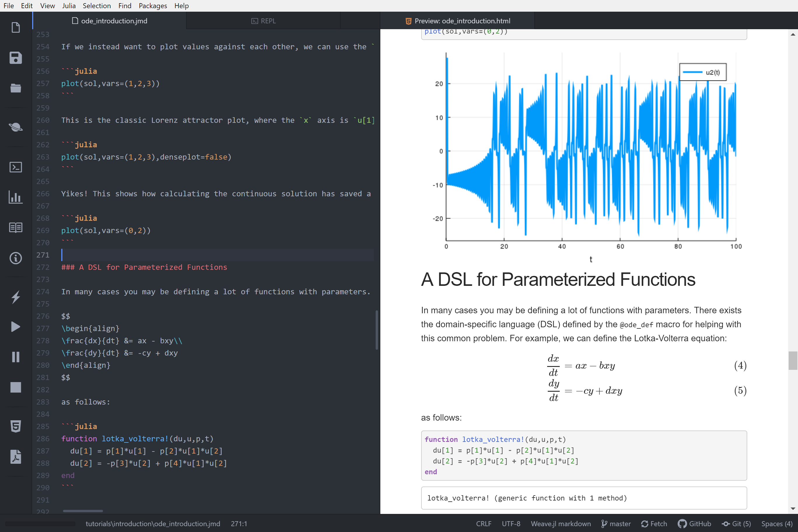
Task: Click editor line 'function lotka_volterra!(du,u,p,t)'
Action: 137,439
